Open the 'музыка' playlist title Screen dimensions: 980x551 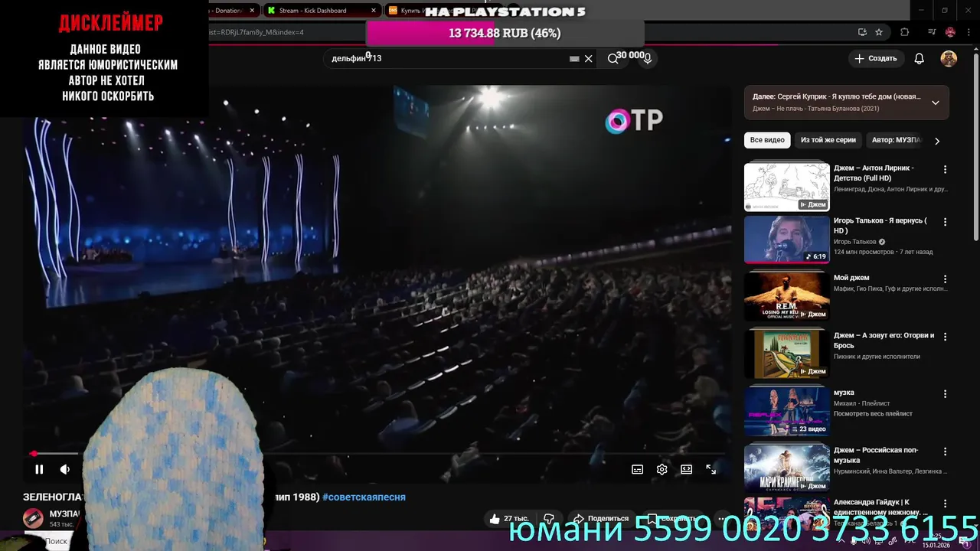(844, 393)
